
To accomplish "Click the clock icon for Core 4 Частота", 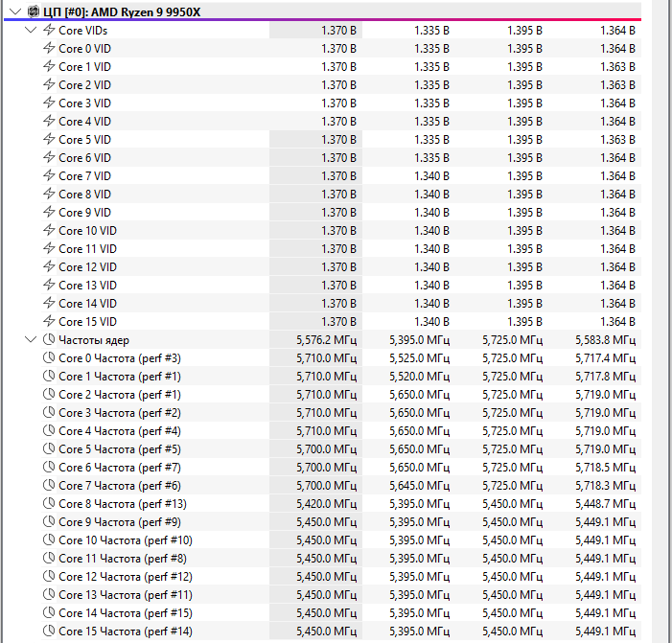I will point(49,430).
